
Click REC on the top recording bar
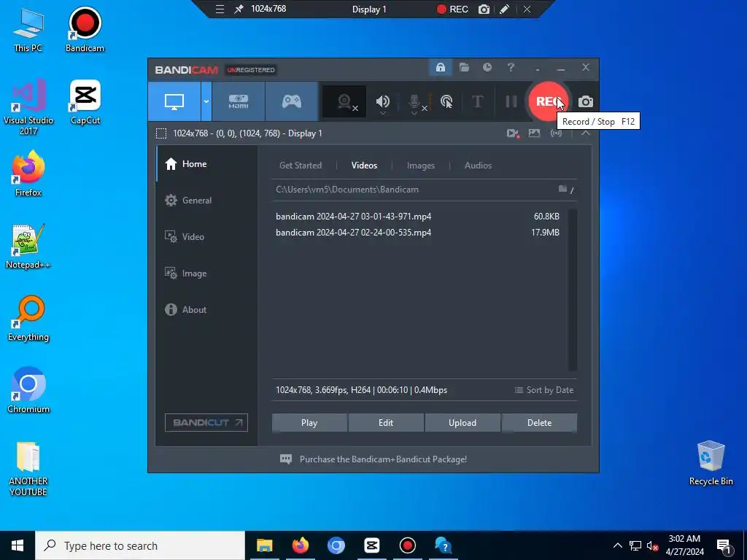coord(452,9)
